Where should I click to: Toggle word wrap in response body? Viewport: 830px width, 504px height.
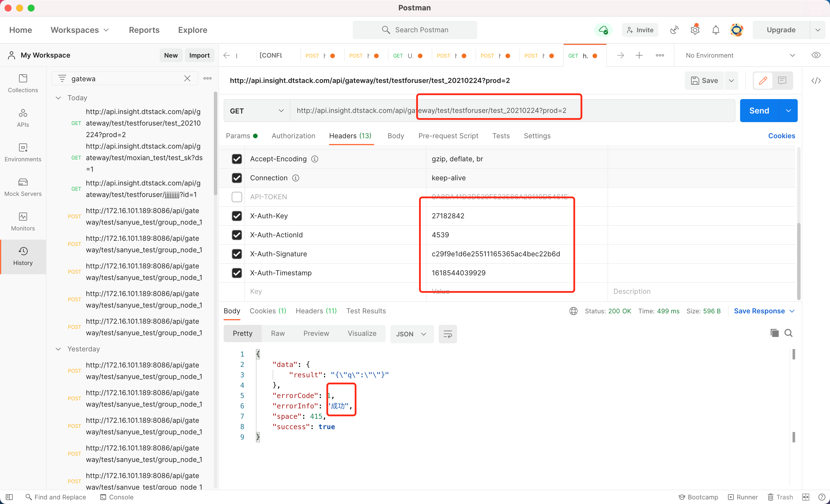[448, 334]
